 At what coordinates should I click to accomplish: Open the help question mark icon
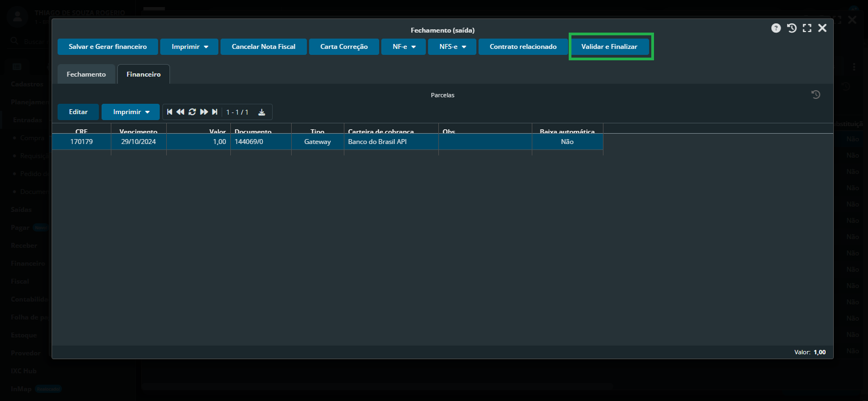pos(776,28)
